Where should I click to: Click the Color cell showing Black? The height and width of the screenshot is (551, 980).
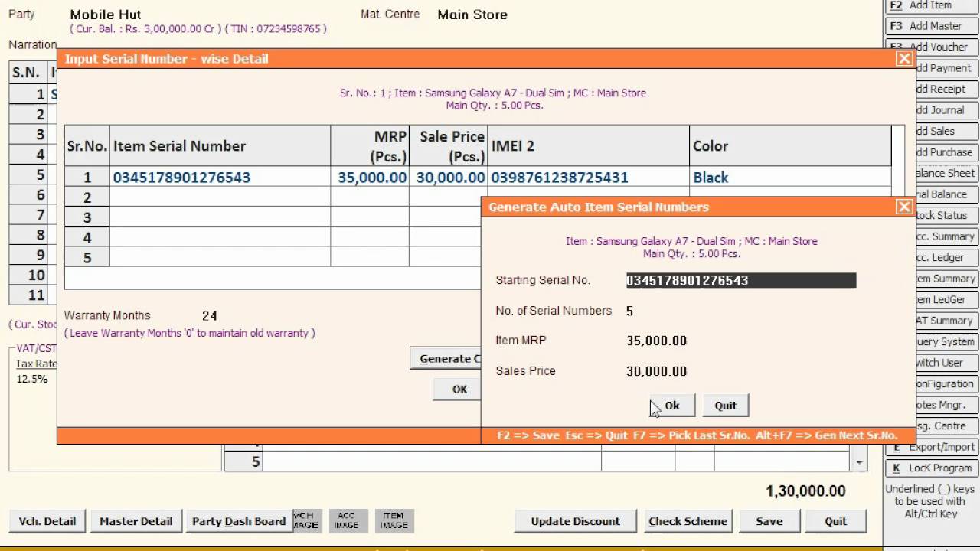tap(790, 177)
